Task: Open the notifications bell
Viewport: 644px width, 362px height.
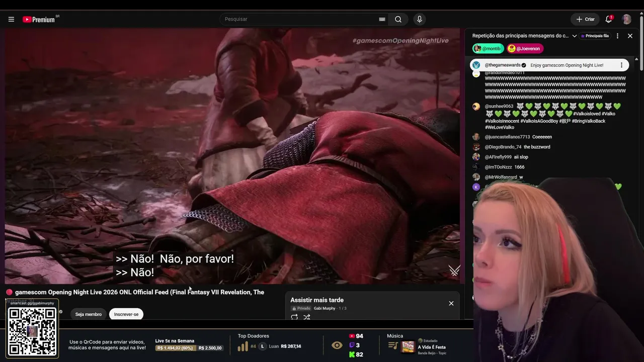Action: pyautogui.click(x=609, y=19)
